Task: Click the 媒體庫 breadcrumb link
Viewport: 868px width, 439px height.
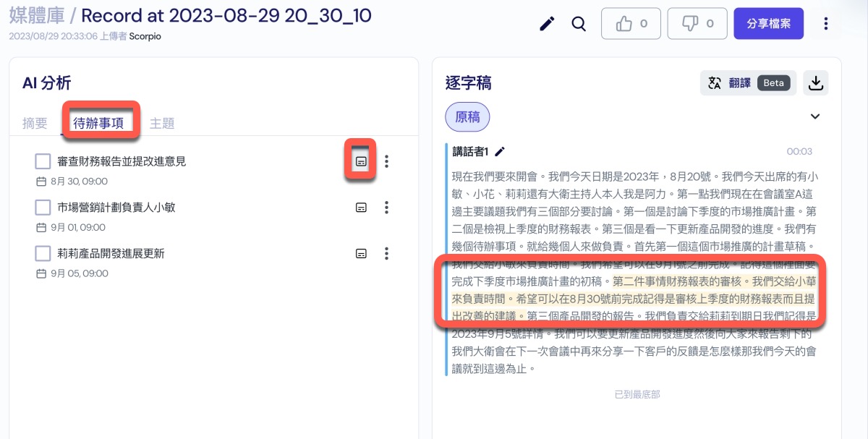Action: 37,15
